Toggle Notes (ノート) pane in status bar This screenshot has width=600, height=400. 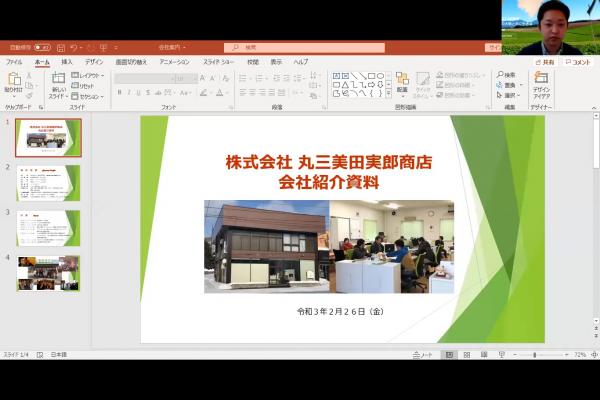pos(422,355)
